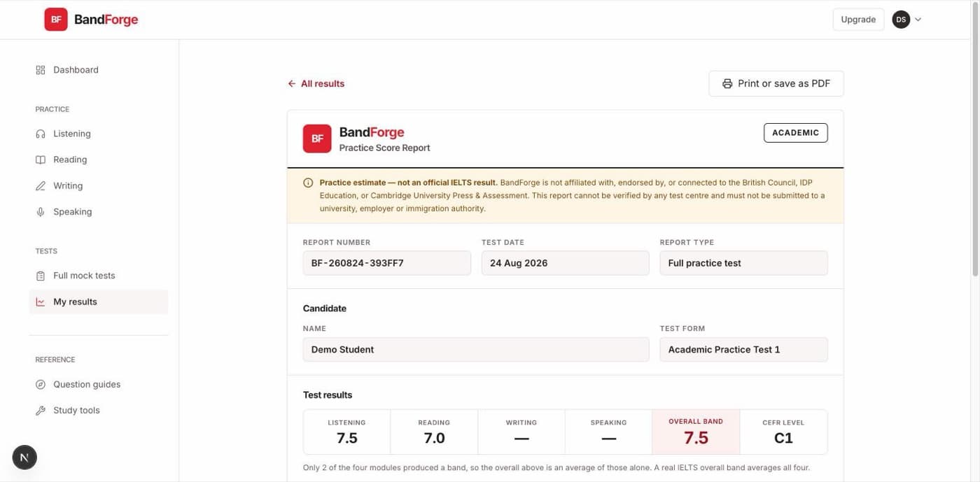Click the Full practice test report type field
Image resolution: width=980 pixels, height=482 pixels.
[x=744, y=263]
